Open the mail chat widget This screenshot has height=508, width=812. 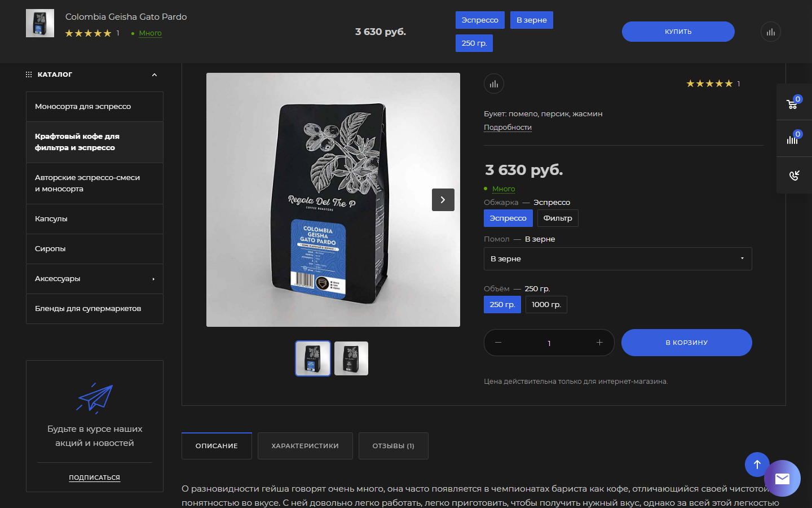[x=782, y=479]
